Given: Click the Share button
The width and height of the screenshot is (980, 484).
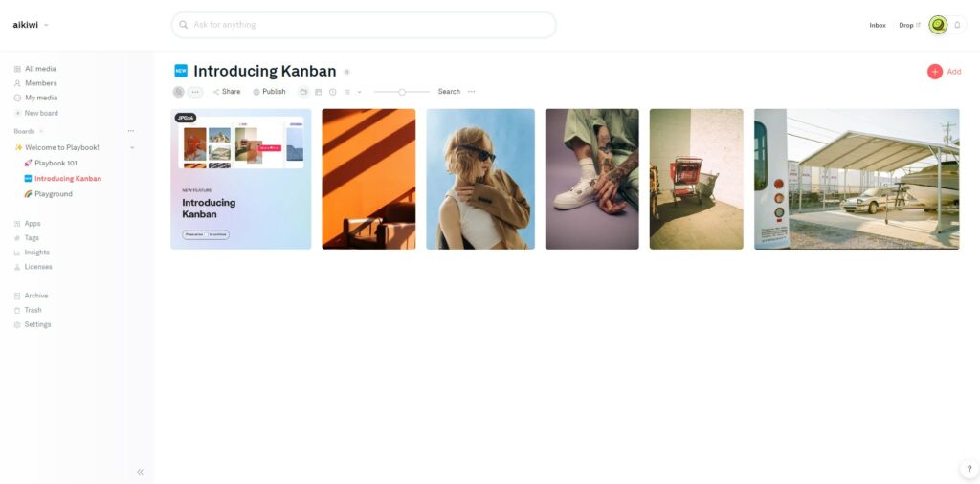Looking at the screenshot, I should coord(226,92).
